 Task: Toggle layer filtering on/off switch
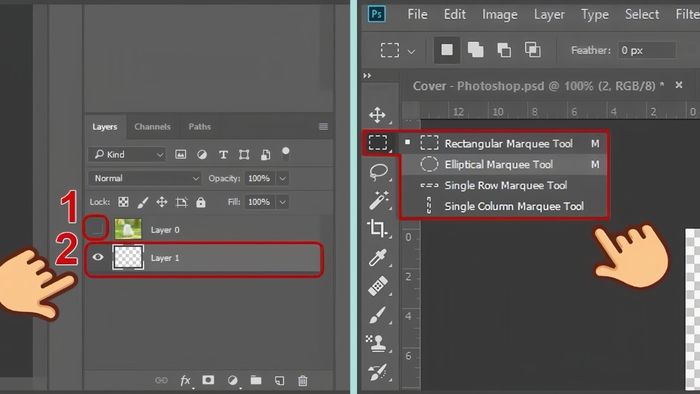coord(286,153)
